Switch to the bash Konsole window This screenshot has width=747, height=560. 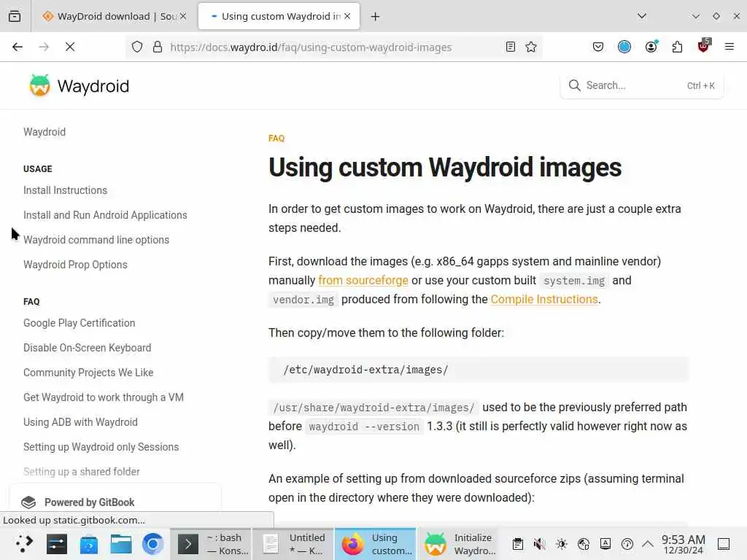point(211,543)
